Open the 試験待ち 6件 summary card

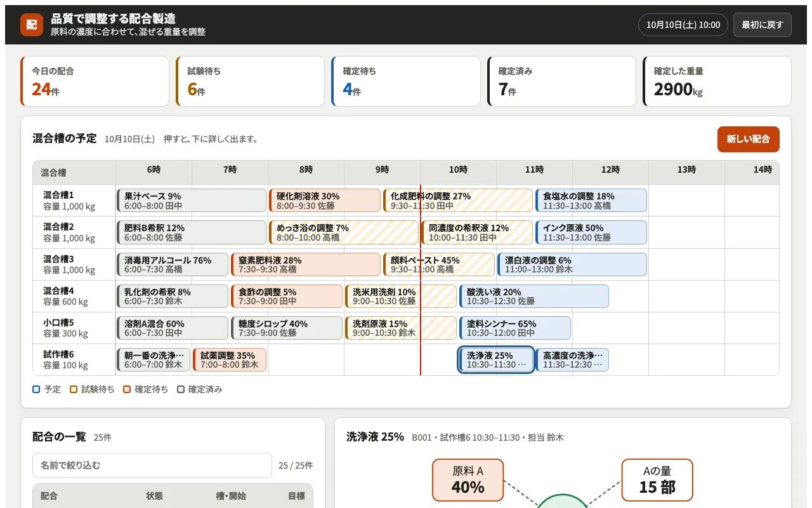pos(250,81)
